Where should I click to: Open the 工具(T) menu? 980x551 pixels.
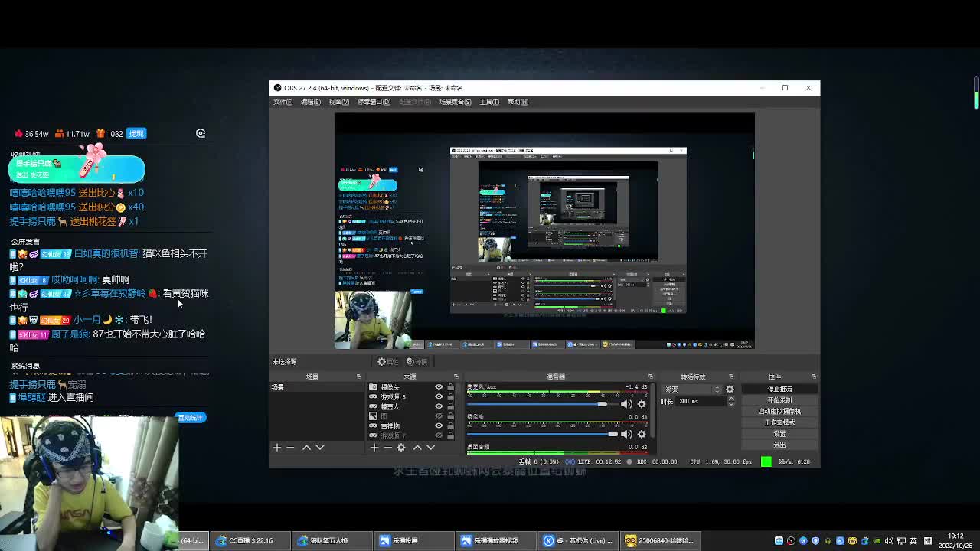tap(489, 102)
